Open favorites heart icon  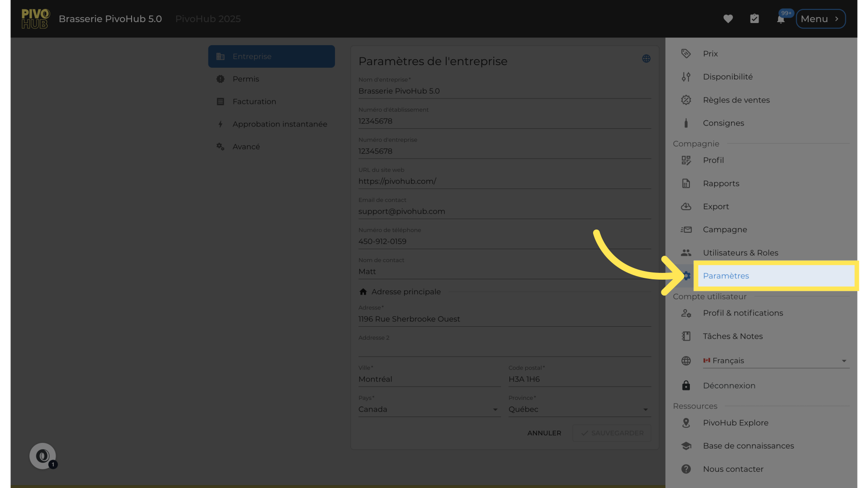pos(728,19)
